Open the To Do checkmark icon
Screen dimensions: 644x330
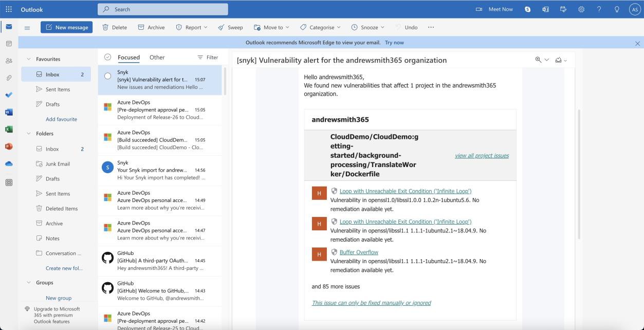(8, 95)
